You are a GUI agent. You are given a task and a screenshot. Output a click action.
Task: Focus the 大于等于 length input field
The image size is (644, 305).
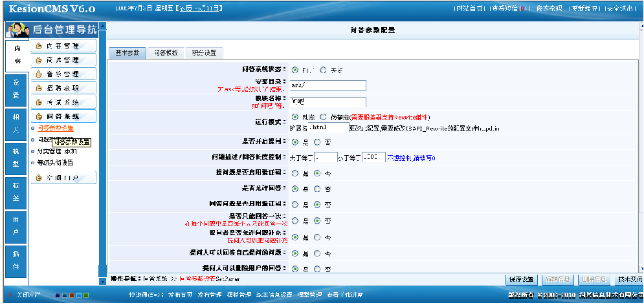click(326, 158)
